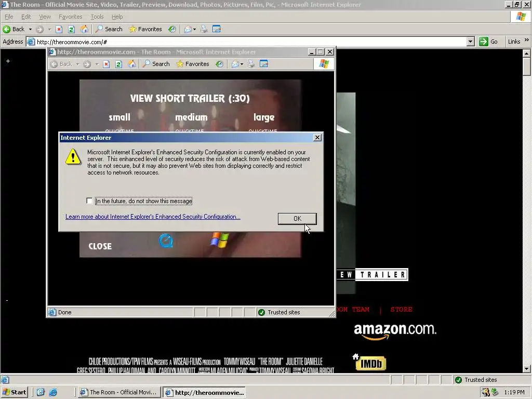Expand Mail dropdown arrow in main toolbar

coord(194,29)
